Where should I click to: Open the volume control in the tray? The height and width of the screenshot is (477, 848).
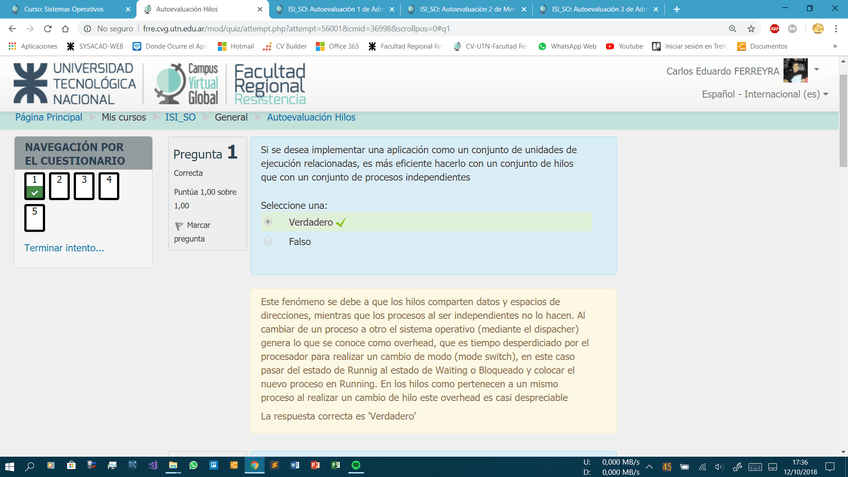point(719,467)
